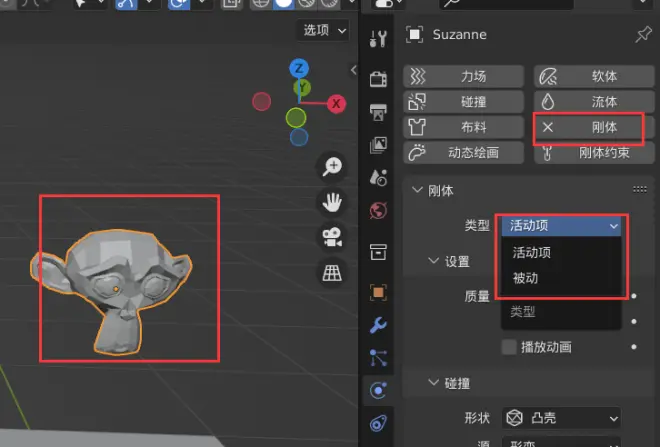Click the unlabeled blue negative-Z gizmo circle
The height and width of the screenshot is (447, 660).
299,138
